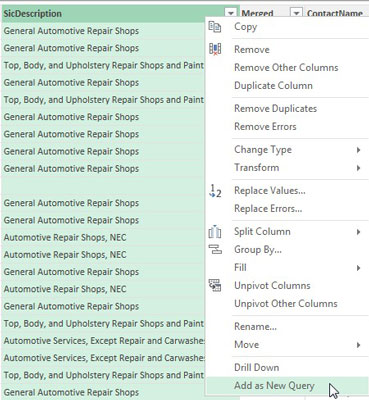369x400 pixels.
Task: Open the Transform menu entry
Action: click(287, 168)
